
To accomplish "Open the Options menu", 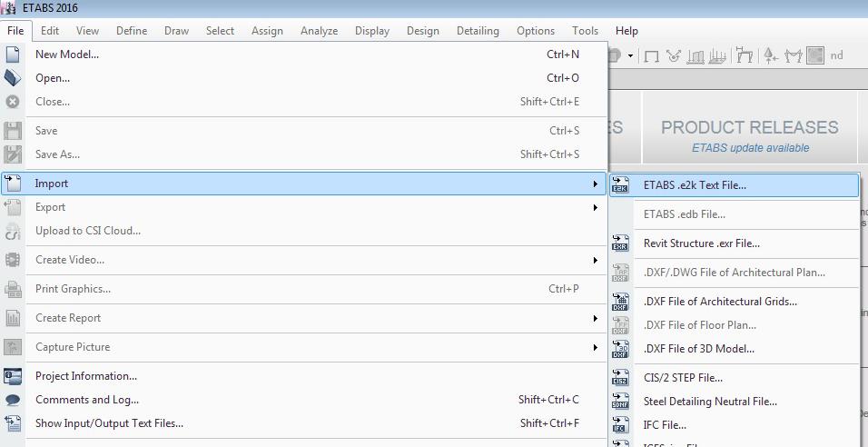I will coord(536,31).
